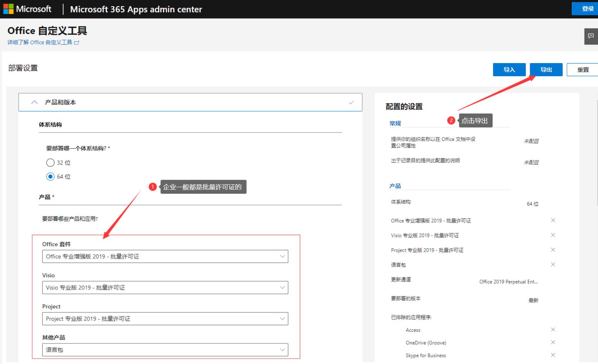598x364 pixels.
Task: Click the 导入 button
Action: 509,70
